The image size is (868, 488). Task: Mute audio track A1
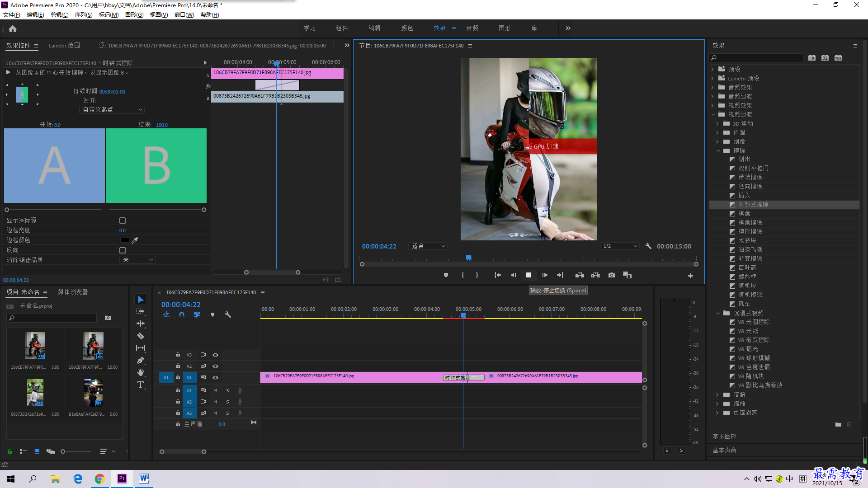[x=216, y=390]
